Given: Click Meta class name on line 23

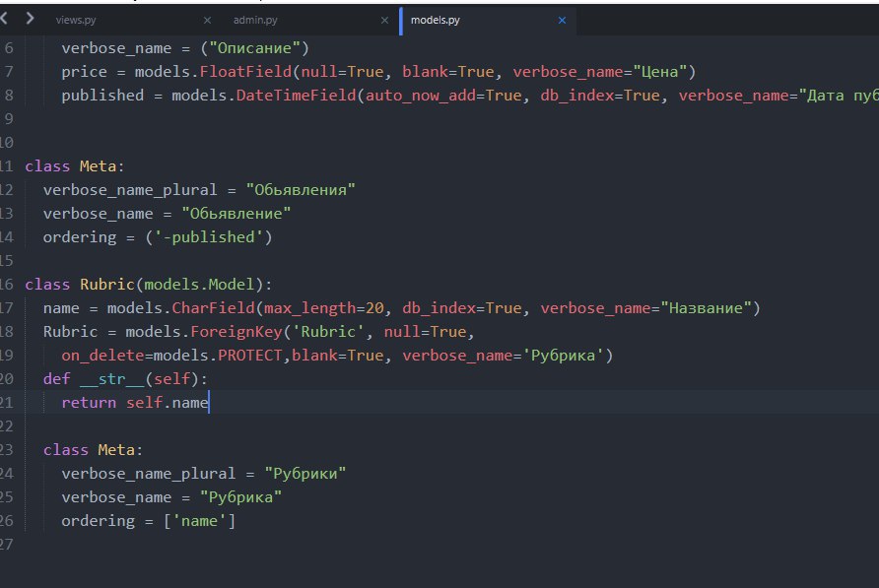Looking at the screenshot, I should [x=116, y=450].
